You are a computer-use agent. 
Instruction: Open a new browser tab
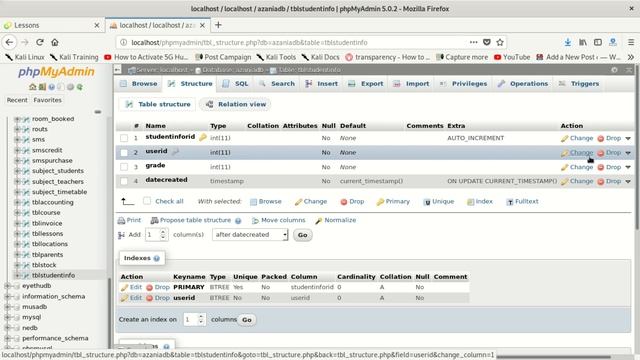pyautogui.click(x=218, y=25)
